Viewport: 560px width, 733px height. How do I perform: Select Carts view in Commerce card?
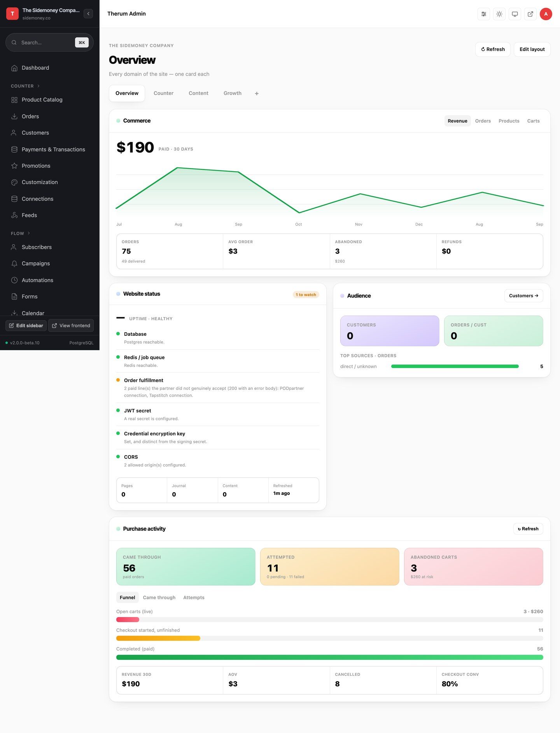(x=534, y=121)
